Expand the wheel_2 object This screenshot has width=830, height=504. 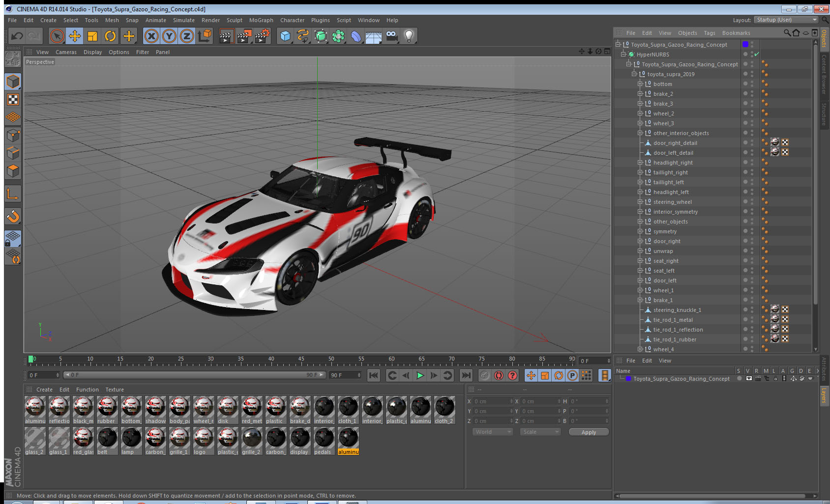640,113
